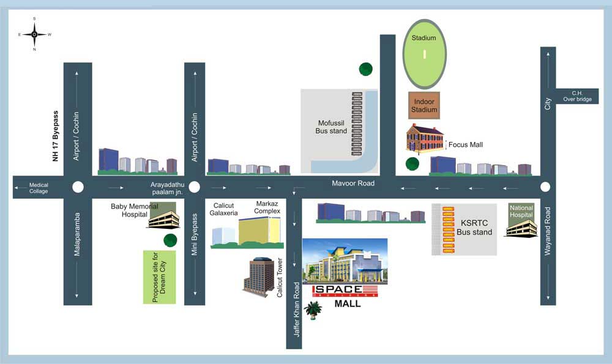Viewport: 612px width, 364px height.
Task: Click the Space Mall building illustration
Action: pos(345,261)
